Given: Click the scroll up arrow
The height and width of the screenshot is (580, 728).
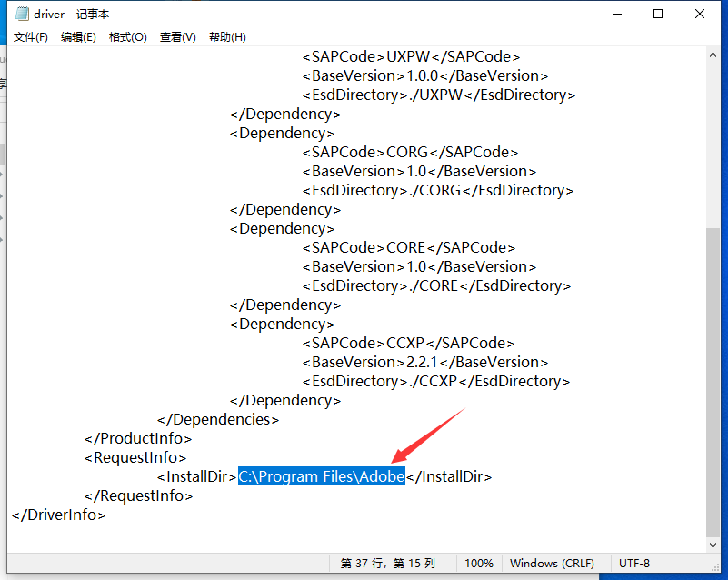Looking at the screenshot, I should coord(713,55).
